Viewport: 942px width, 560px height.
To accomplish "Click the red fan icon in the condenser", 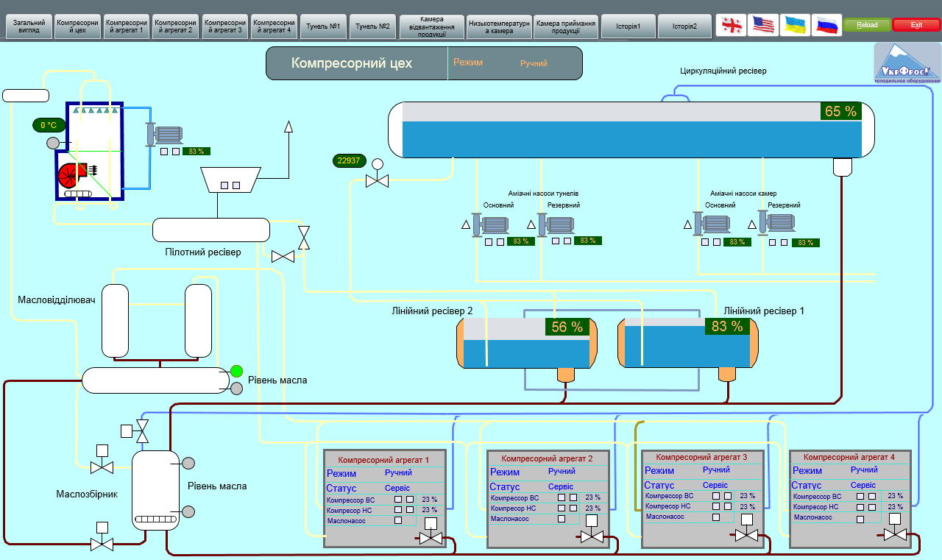I will (71, 174).
